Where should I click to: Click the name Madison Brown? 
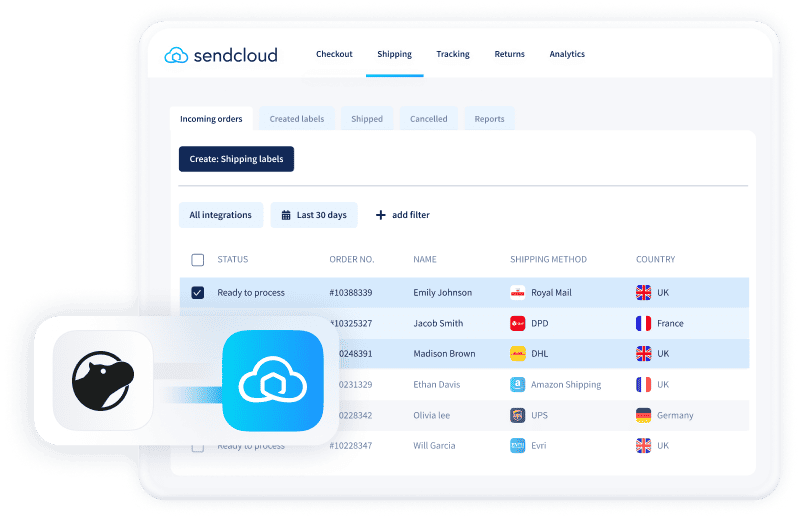coord(444,353)
